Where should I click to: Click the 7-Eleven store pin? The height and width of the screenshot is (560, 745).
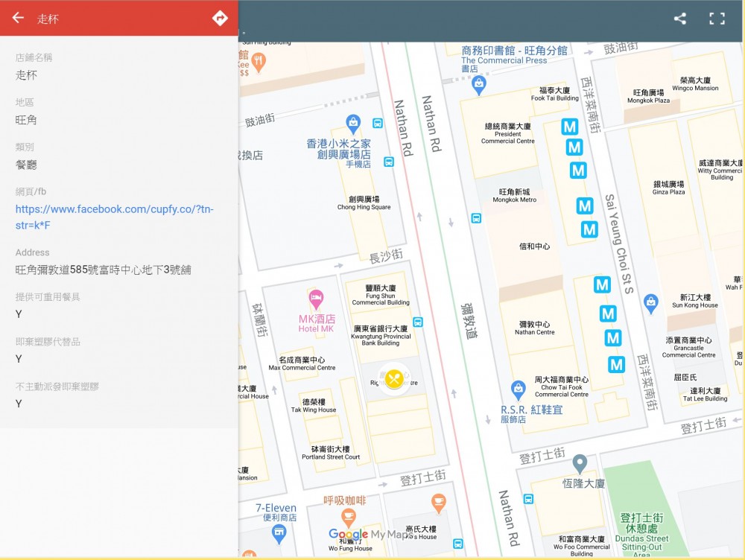tap(279, 534)
